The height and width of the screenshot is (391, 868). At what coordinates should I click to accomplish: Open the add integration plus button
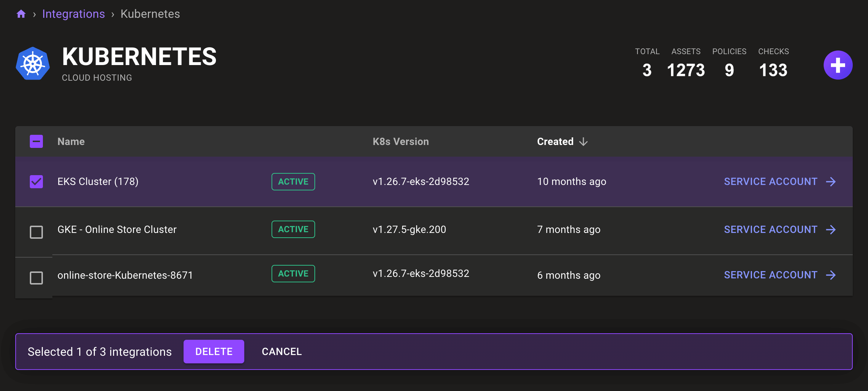tap(837, 65)
